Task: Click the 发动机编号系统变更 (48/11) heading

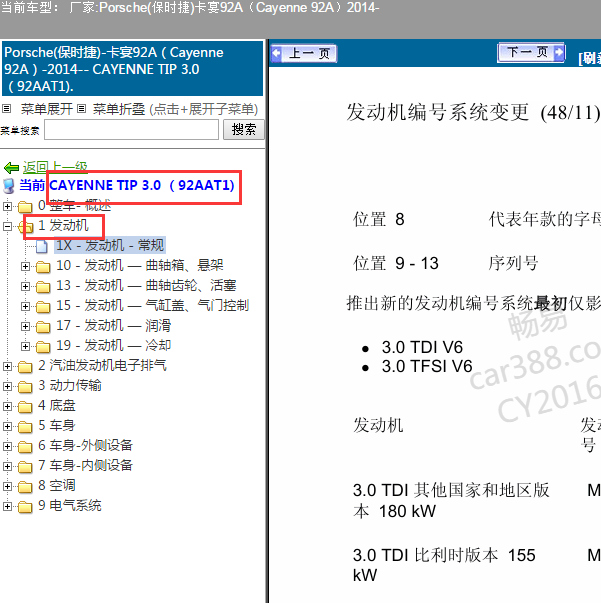Action: click(x=473, y=113)
